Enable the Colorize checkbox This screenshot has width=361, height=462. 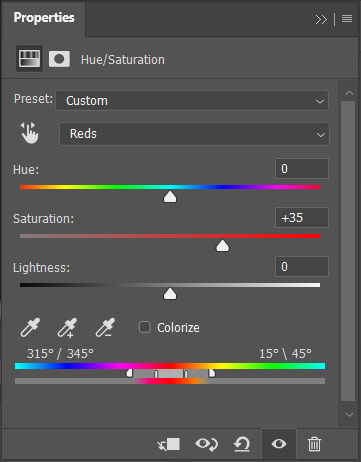[x=145, y=327]
